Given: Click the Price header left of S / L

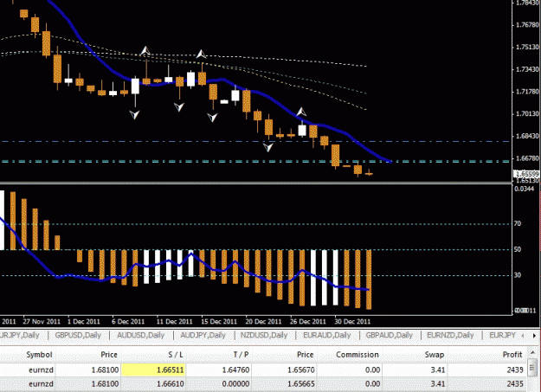Looking at the screenshot, I should coord(109,355).
